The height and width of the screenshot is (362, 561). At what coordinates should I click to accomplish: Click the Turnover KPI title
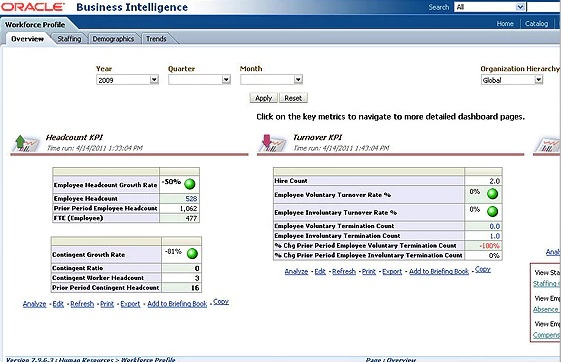click(317, 137)
